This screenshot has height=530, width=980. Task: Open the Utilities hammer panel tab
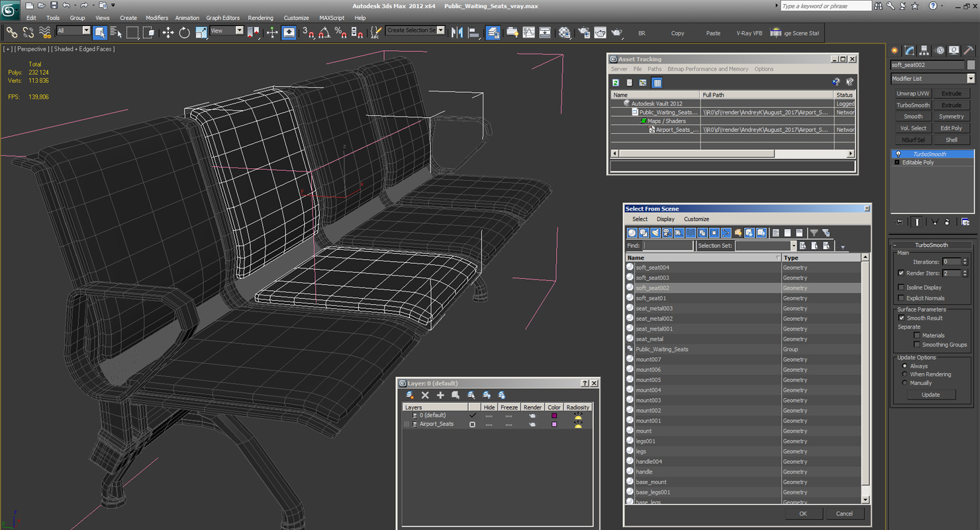click(968, 50)
